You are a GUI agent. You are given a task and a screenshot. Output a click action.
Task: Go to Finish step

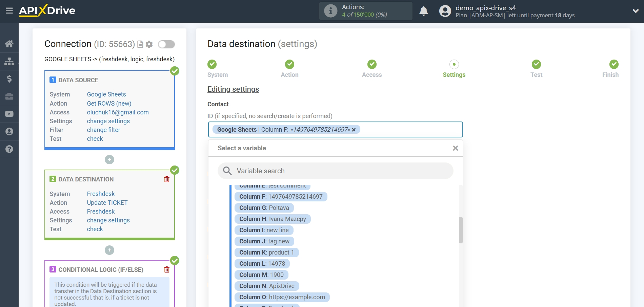pyautogui.click(x=614, y=64)
